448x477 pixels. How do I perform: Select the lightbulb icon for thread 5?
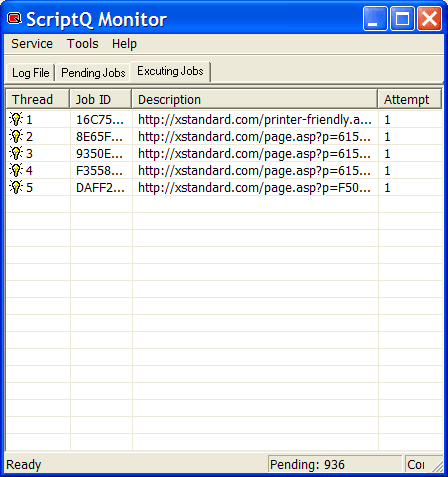coord(16,187)
